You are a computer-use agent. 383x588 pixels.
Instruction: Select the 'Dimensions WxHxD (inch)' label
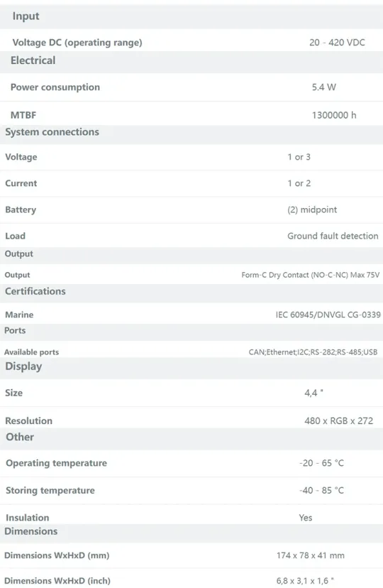pos(57,581)
